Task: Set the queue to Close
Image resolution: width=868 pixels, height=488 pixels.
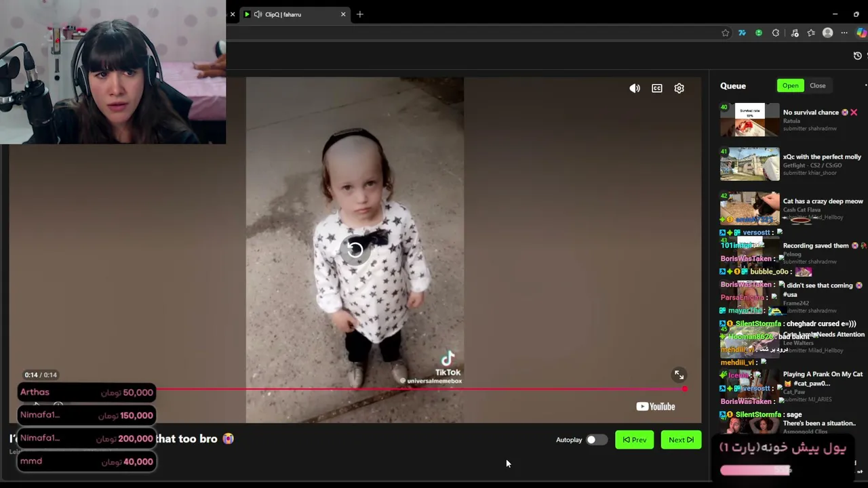Action: (x=817, y=85)
